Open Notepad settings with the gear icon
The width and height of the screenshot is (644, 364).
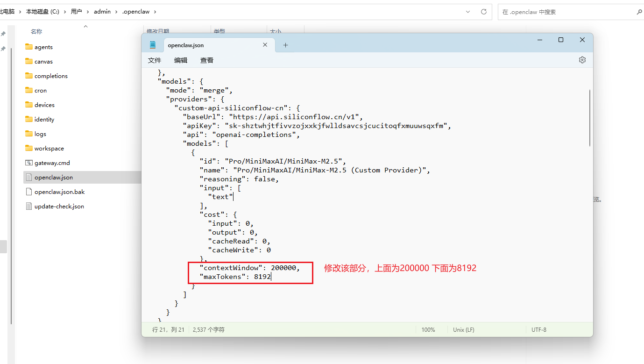point(582,60)
